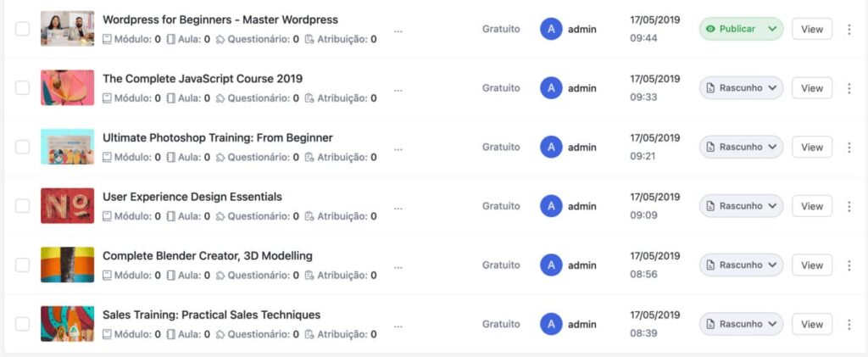This screenshot has width=868, height=357.
Task: Click View button for User Experience Design Essentials
Action: click(811, 206)
